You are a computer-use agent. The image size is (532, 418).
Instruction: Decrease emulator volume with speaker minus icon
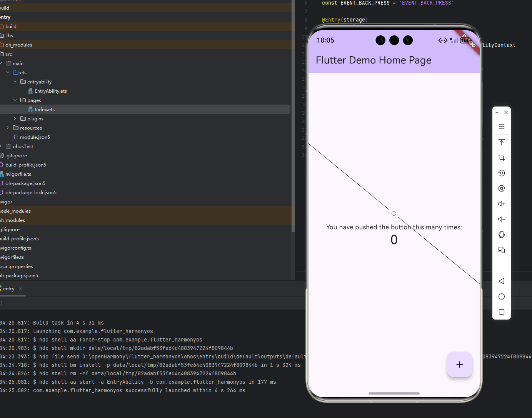[x=502, y=219]
